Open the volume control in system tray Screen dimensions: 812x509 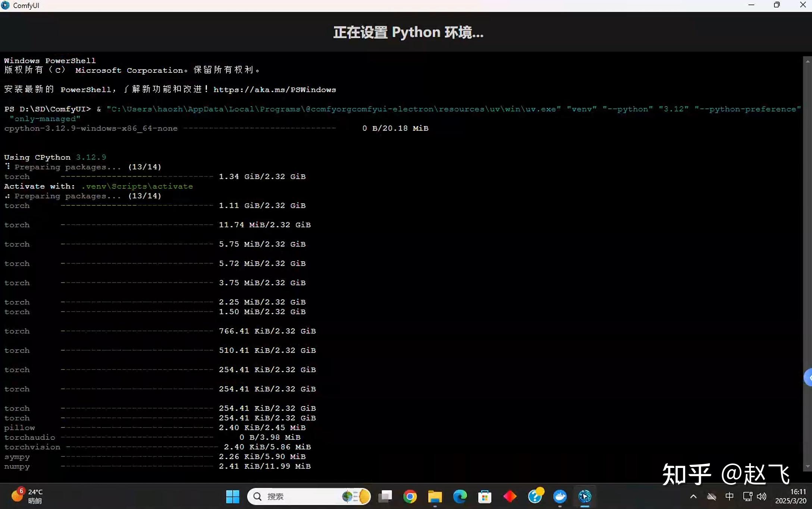point(762,496)
